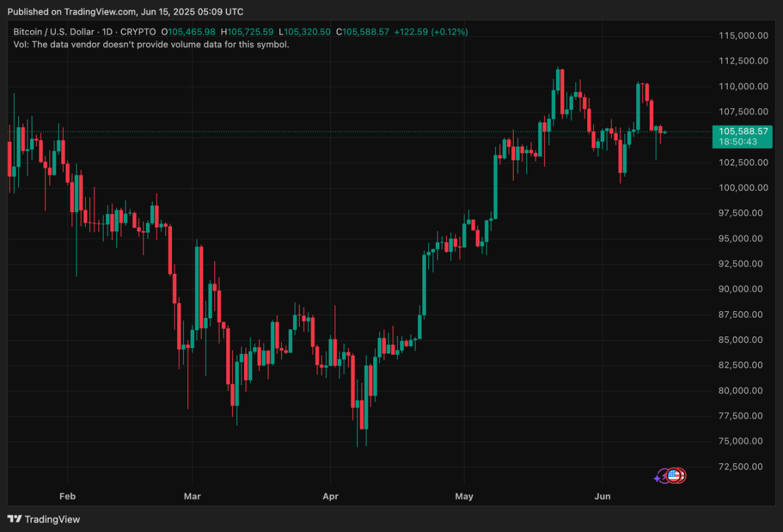Click the Mar label on time axis
The width and height of the screenshot is (783, 532).
(x=192, y=497)
